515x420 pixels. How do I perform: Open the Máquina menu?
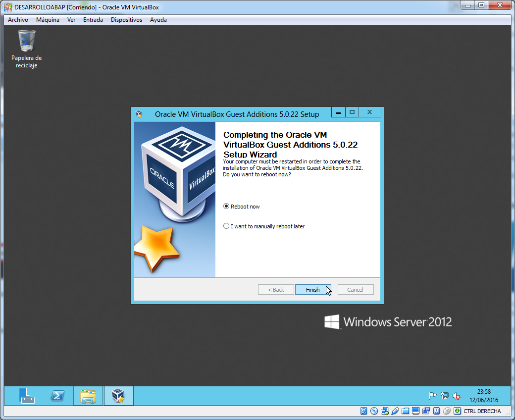click(48, 20)
